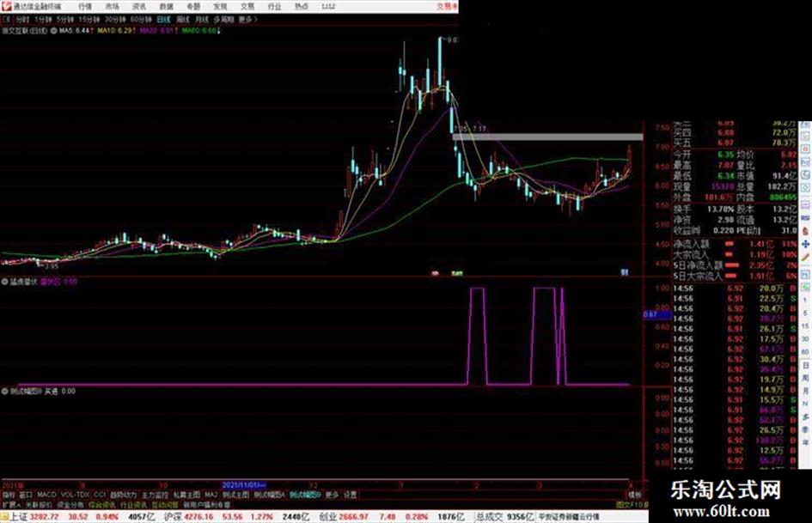Expand the 扩展 panel toggle
The height and width of the screenshot is (523, 812).
pyautogui.click(x=11, y=505)
